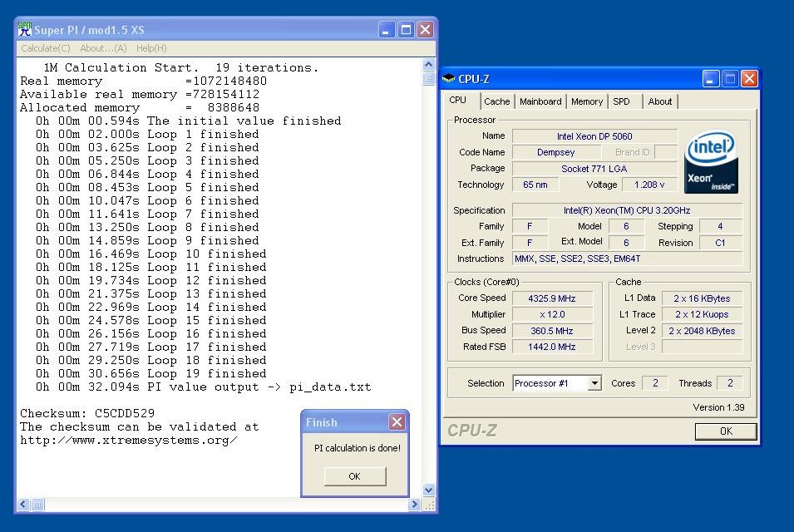
Task: Click the 'Loop 19 finished' line
Action: (x=150, y=373)
